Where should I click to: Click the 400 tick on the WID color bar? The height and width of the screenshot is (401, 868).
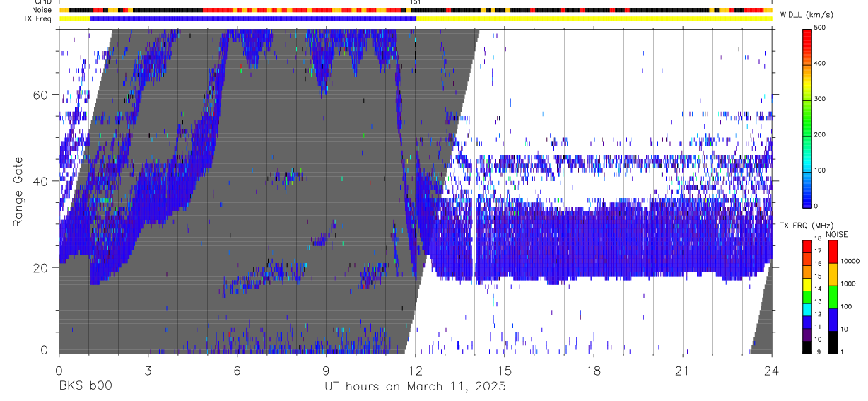[x=821, y=64]
